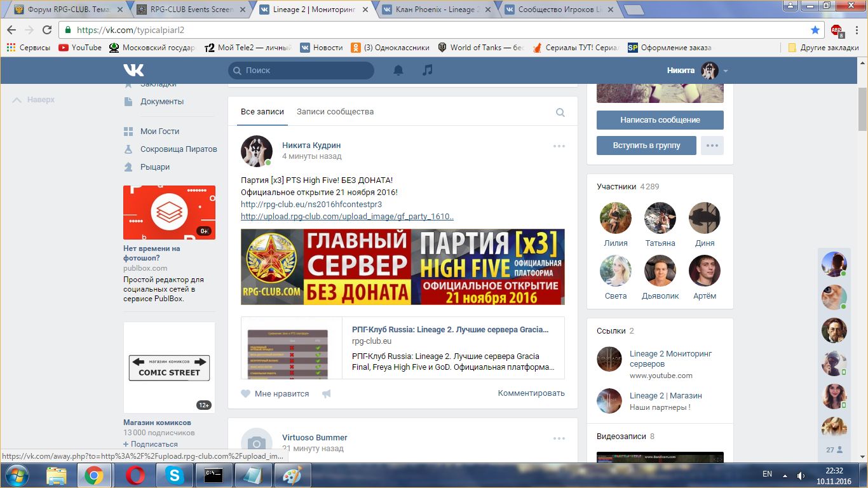Open notifications bell icon

pos(398,71)
